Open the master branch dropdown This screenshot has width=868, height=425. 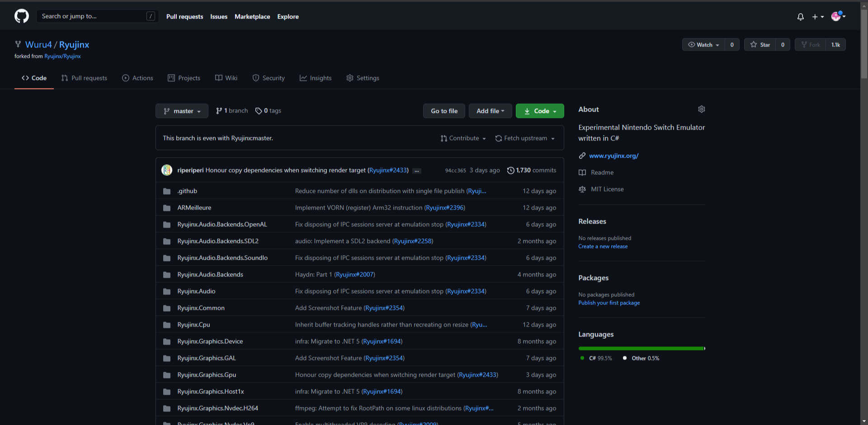click(x=182, y=111)
